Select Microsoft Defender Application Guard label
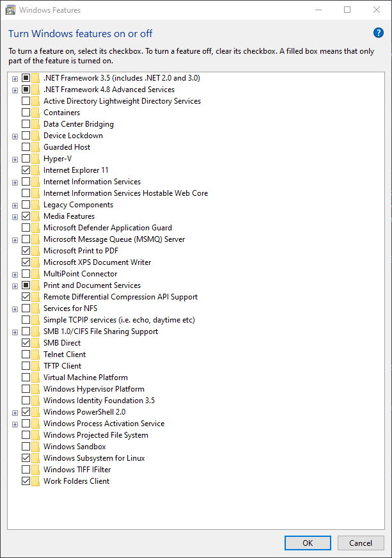392x558 pixels. click(108, 228)
